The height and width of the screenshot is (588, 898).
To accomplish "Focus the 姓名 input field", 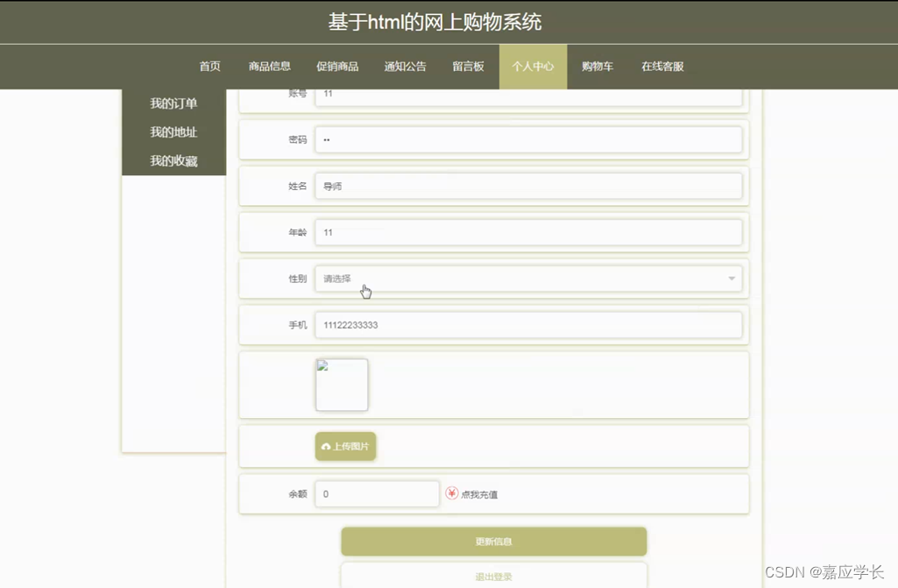I will point(528,186).
